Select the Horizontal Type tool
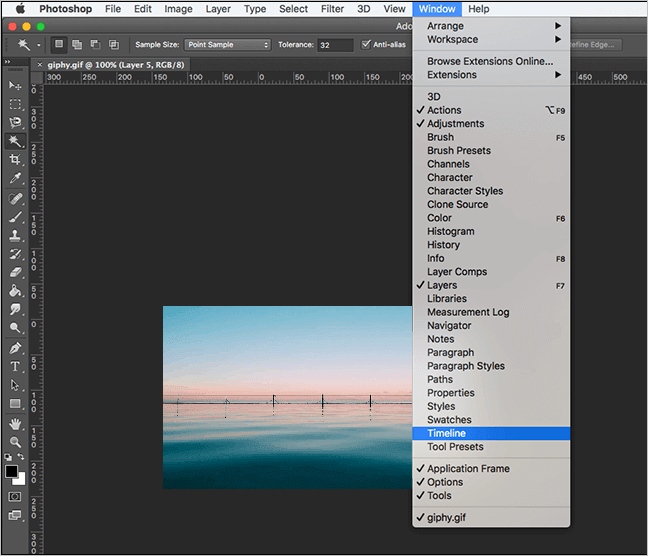Image resolution: width=648 pixels, height=556 pixels. (x=15, y=367)
